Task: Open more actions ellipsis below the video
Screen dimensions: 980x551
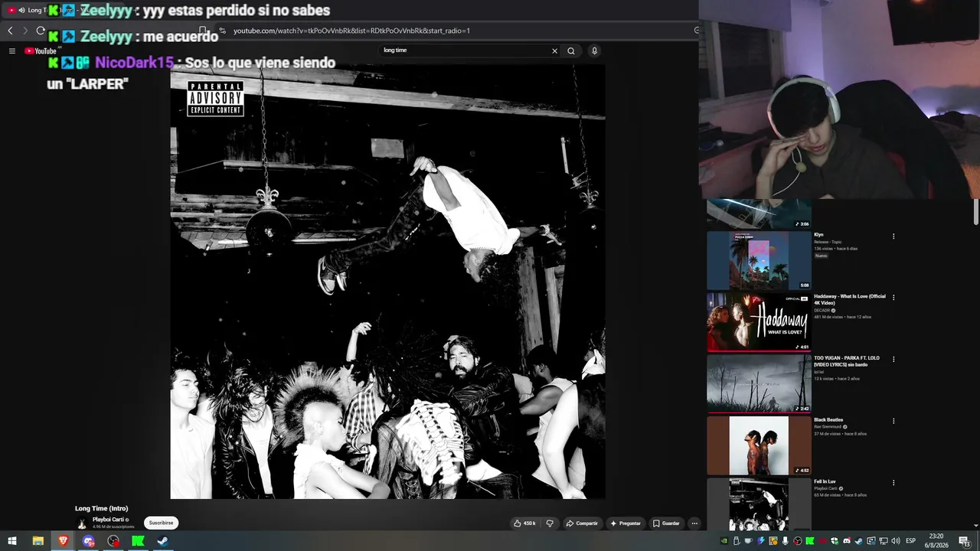Action: pyautogui.click(x=694, y=523)
